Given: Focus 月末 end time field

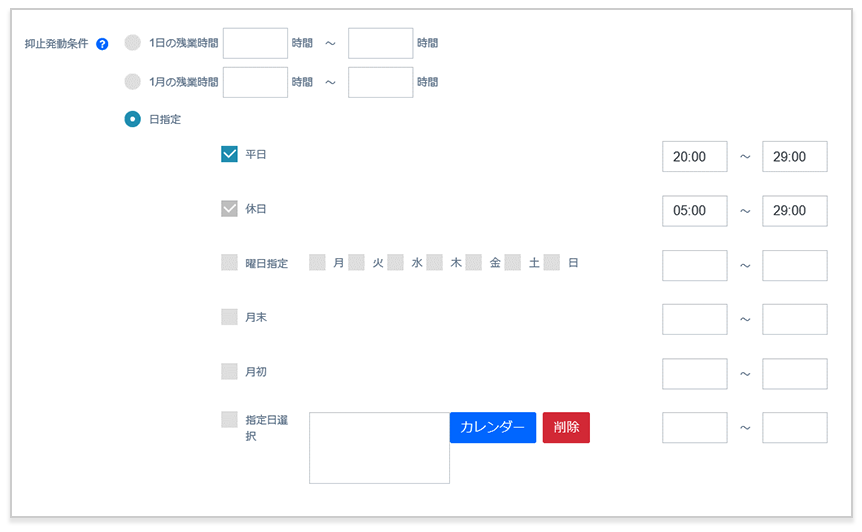Looking at the screenshot, I should pyautogui.click(x=795, y=319).
